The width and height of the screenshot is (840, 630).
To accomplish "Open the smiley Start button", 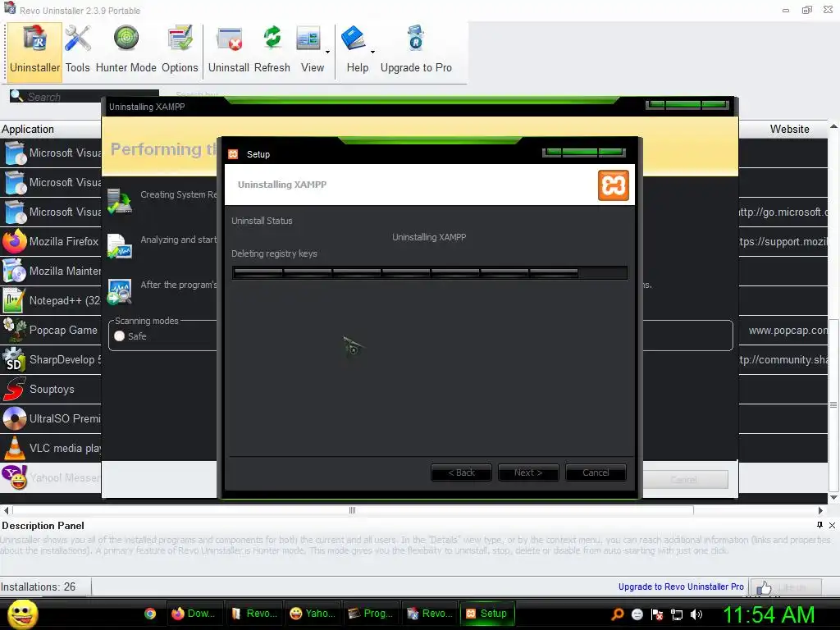I will pyautogui.click(x=22, y=614).
